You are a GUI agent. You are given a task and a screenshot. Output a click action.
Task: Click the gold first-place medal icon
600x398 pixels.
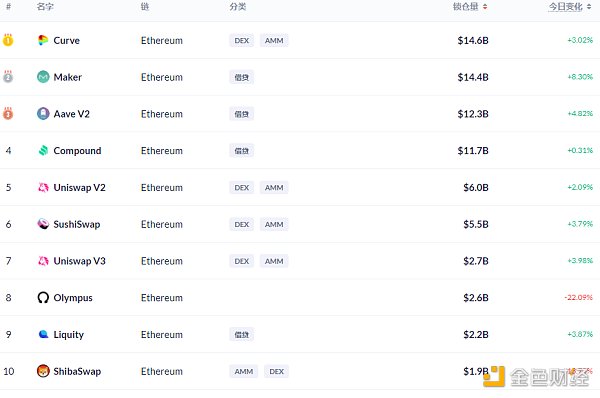tap(8, 40)
